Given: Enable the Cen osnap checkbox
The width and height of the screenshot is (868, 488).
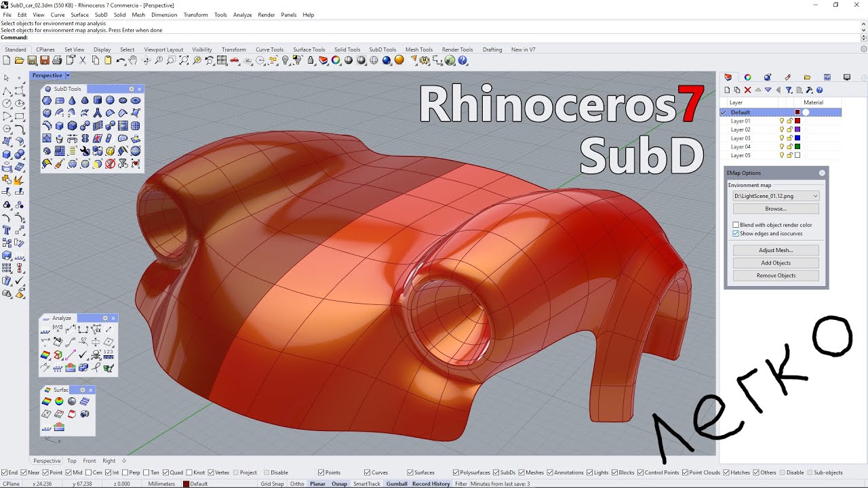Looking at the screenshot, I should (89, 472).
